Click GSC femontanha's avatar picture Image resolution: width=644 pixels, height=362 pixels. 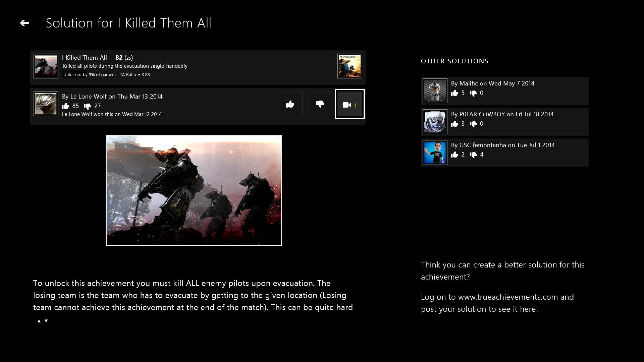[x=435, y=153]
